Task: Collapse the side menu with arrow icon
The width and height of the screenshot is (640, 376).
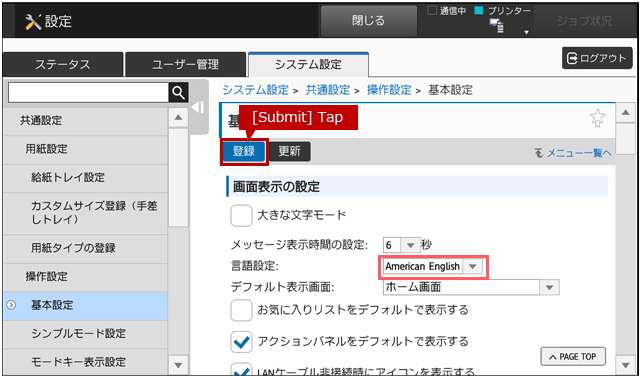Action: tap(198, 108)
